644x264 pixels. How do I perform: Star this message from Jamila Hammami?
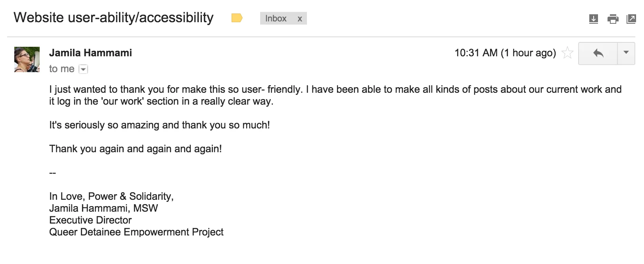[x=567, y=53]
